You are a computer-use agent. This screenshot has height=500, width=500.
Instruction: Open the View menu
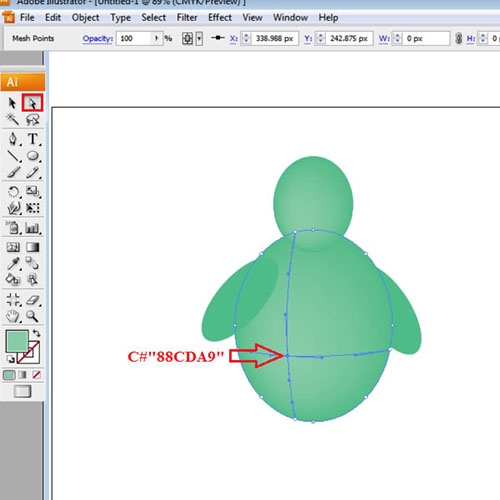pyautogui.click(x=252, y=17)
